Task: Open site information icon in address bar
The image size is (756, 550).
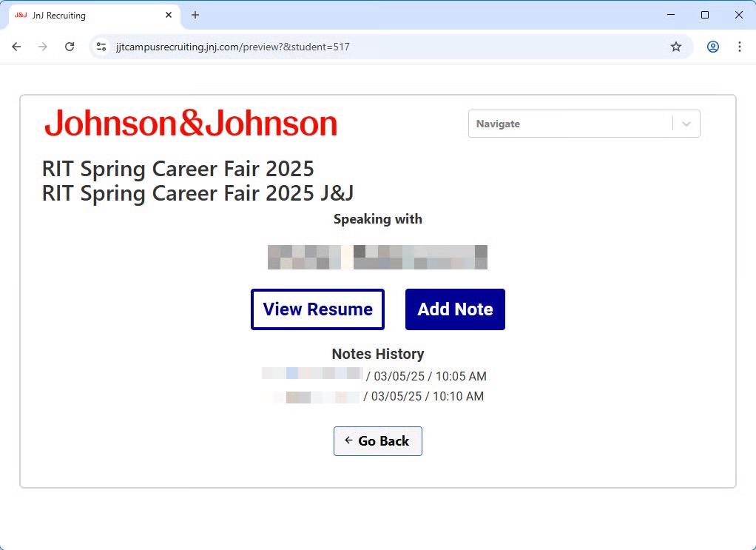Action: click(101, 47)
